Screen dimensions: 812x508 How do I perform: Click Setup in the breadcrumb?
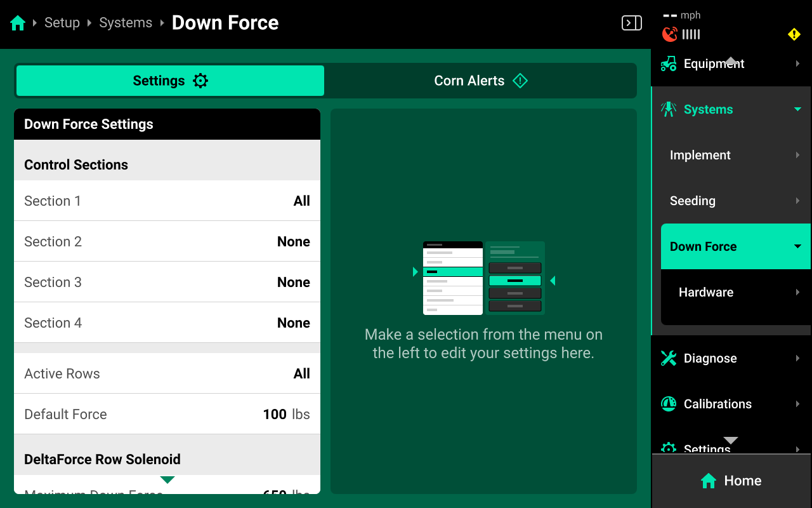[x=62, y=23]
